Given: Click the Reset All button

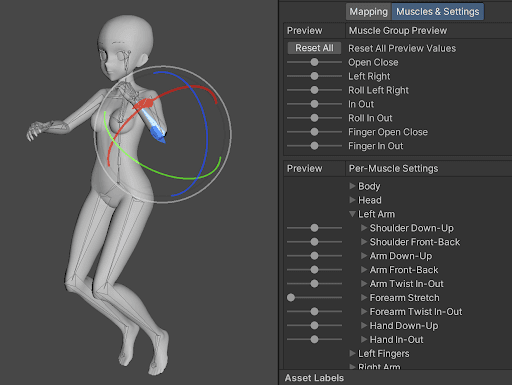Looking at the screenshot, I should [314, 48].
